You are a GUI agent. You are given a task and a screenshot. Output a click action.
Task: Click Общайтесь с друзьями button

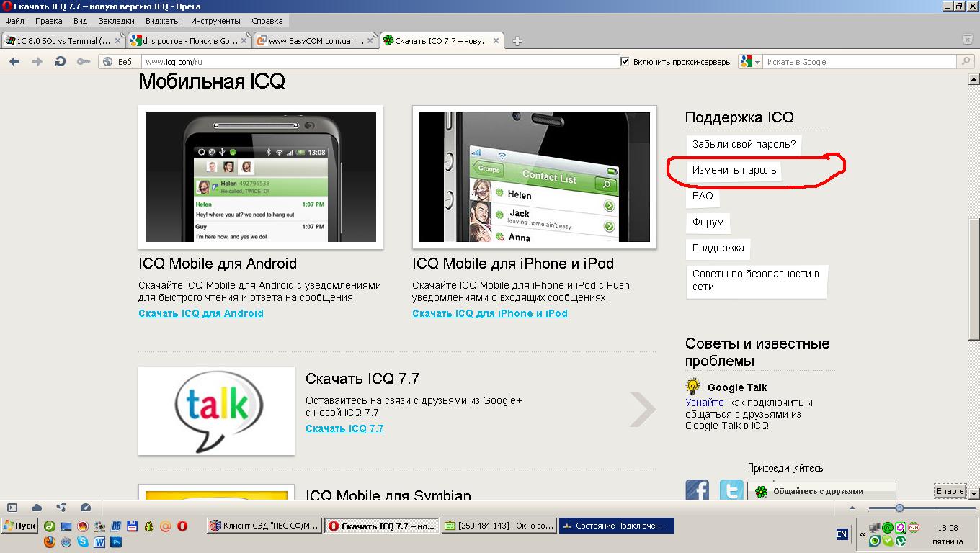(821, 491)
